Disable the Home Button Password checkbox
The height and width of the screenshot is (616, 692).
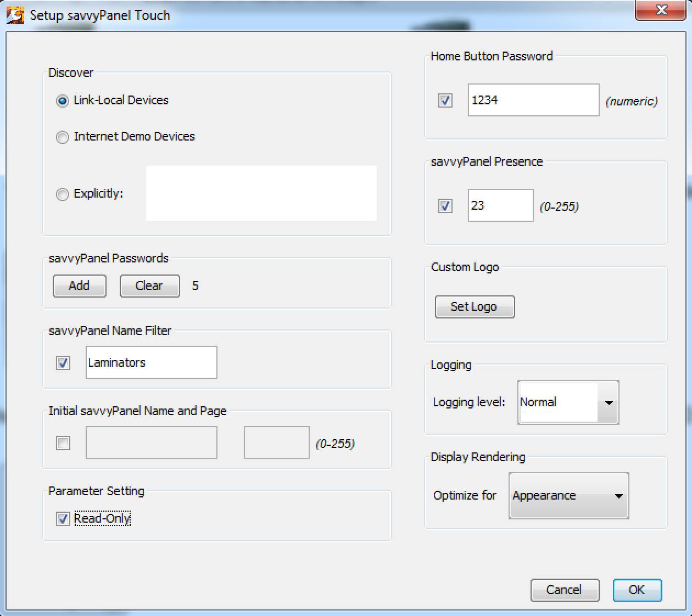[445, 100]
